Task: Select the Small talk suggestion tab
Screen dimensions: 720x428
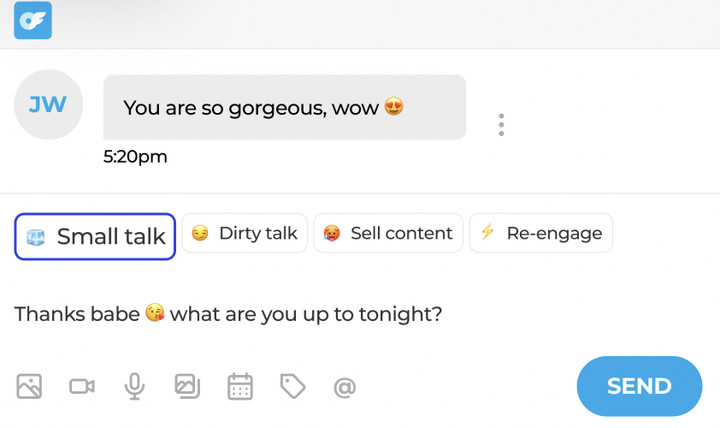Action: point(95,237)
